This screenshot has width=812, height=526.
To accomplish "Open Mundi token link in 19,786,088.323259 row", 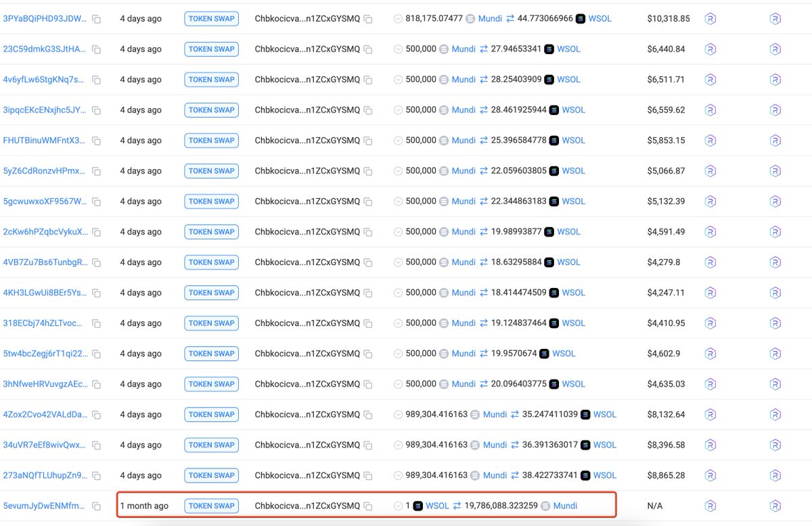I will click(565, 506).
